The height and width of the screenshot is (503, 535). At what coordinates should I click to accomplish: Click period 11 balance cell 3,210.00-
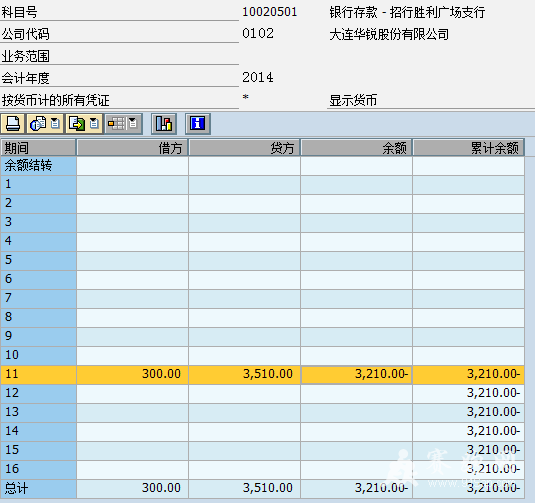(x=357, y=374)
